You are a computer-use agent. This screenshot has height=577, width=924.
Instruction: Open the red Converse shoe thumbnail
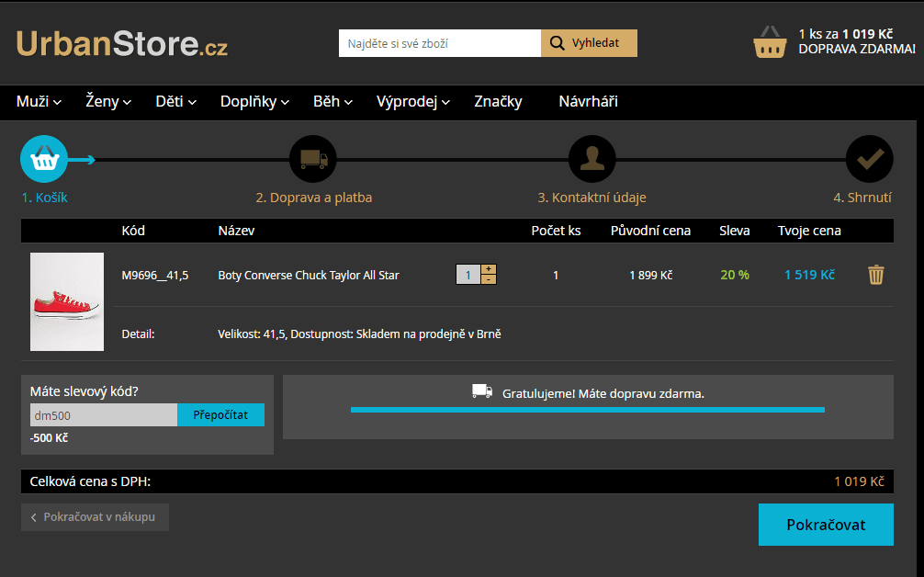[x=67, y=301]
